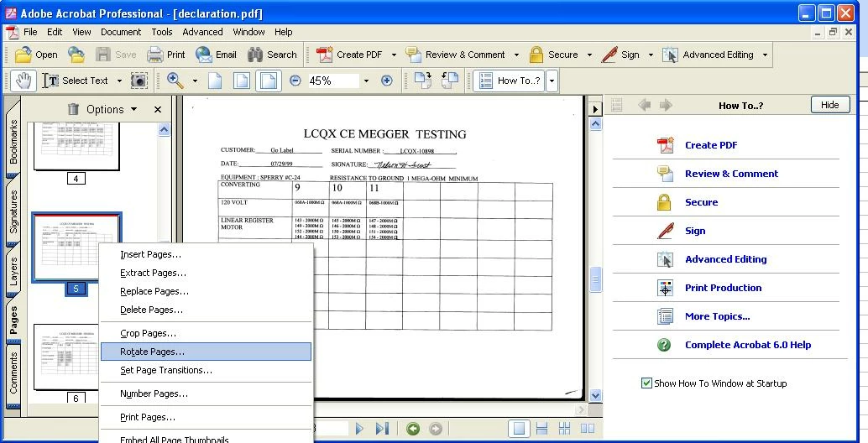
Task: Switch to Single Page layout
Action: click(519, 429)
